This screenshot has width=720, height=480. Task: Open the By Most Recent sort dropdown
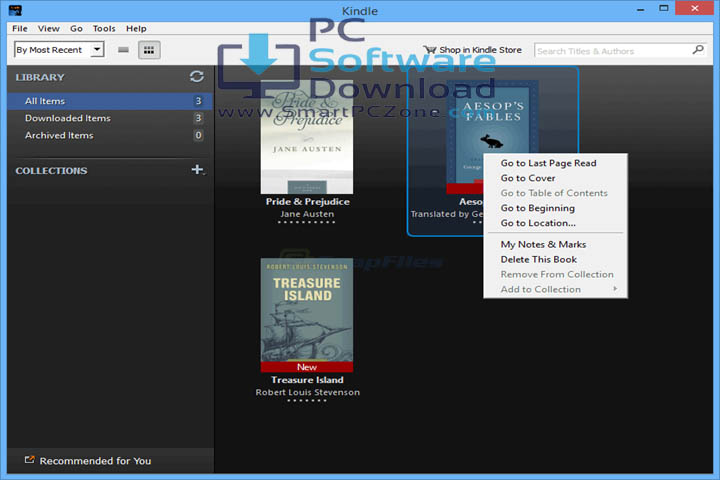(x=59, y=50)
